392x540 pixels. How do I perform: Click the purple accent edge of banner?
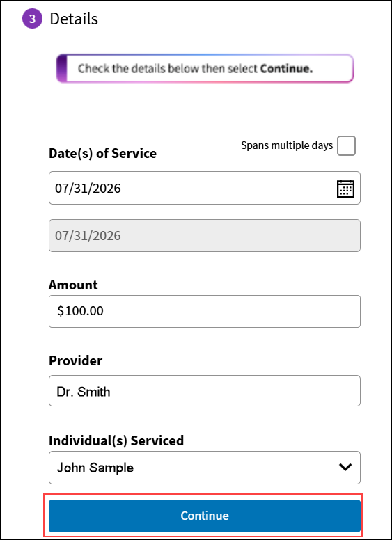tap(61, 68)
